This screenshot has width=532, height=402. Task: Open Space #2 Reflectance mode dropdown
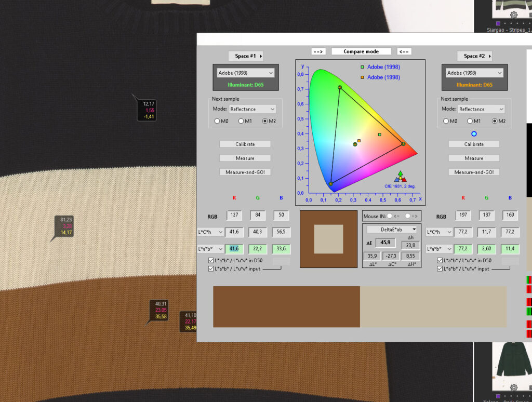pos(481,109)
